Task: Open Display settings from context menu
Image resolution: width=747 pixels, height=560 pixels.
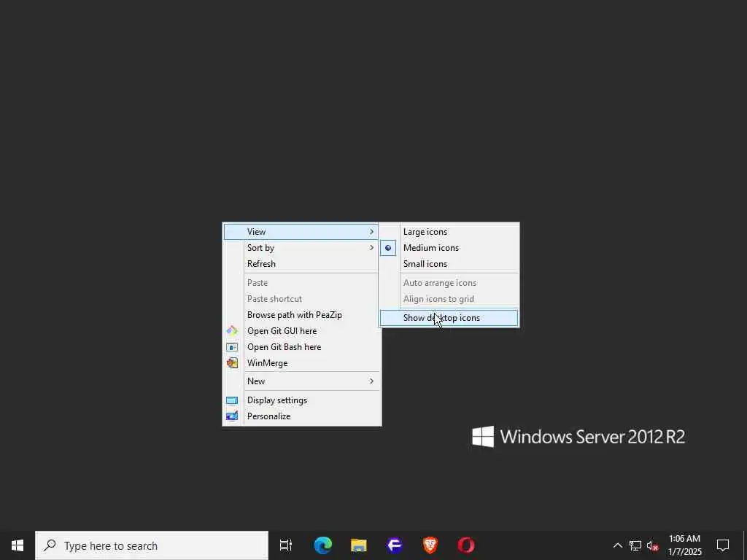Action: tap(302, 400)
